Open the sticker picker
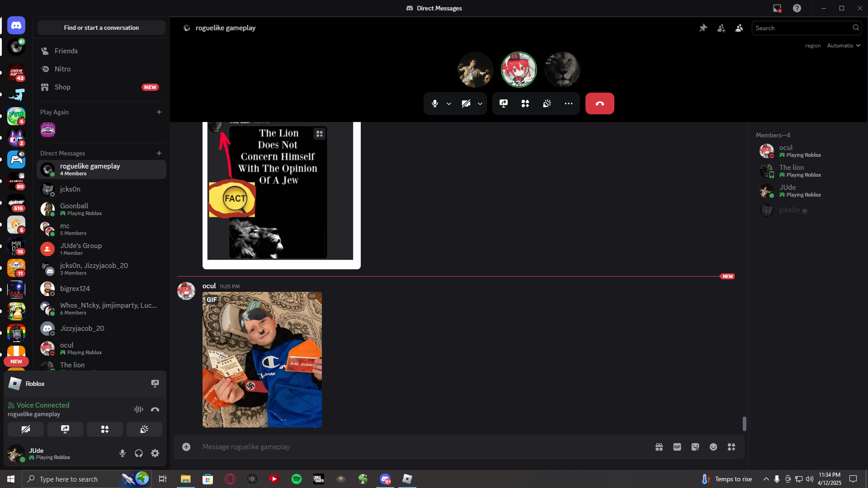 click(695, 447)
